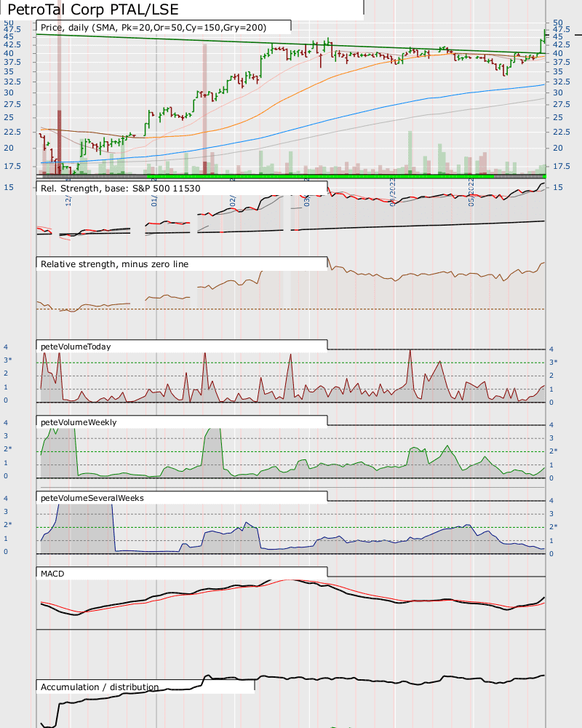This screenshot has width=582, height=728.
Task: Click the 3* threshold on peteVolumeToday right axis
Action: click(553, 362)
